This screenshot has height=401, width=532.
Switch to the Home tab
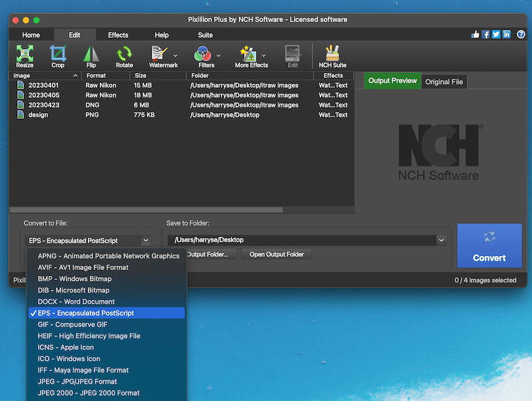31,35
